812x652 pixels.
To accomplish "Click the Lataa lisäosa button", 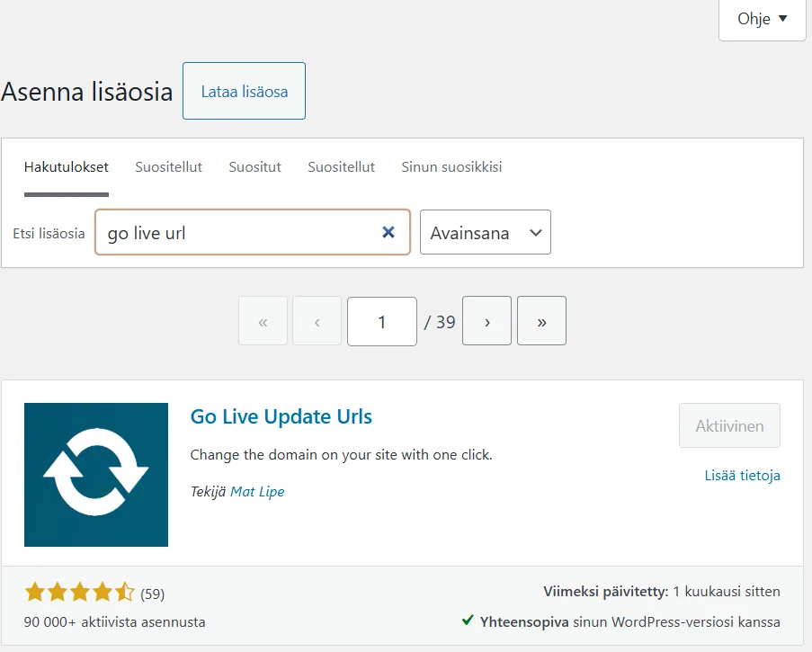I will tap(244, 92).
